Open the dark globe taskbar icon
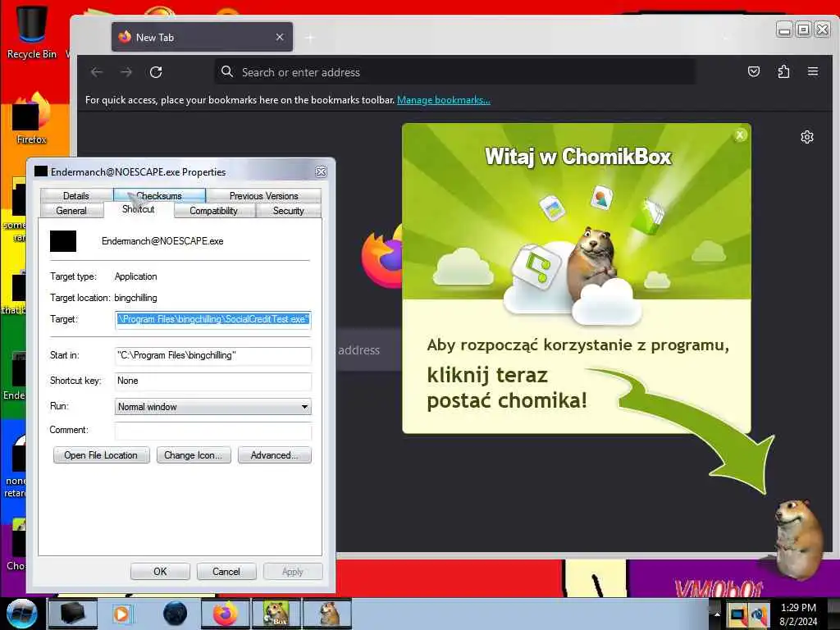 tap(175, 614)
